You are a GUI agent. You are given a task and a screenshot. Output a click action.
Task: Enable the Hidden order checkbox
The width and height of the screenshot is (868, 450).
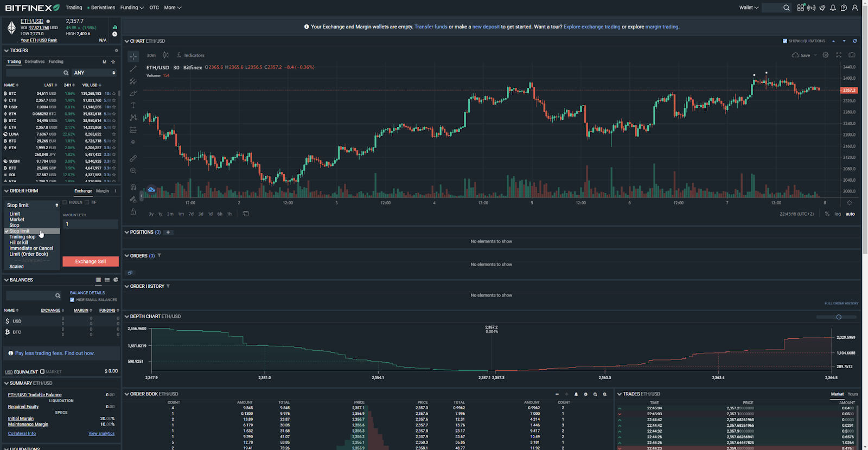pos(65,202)
